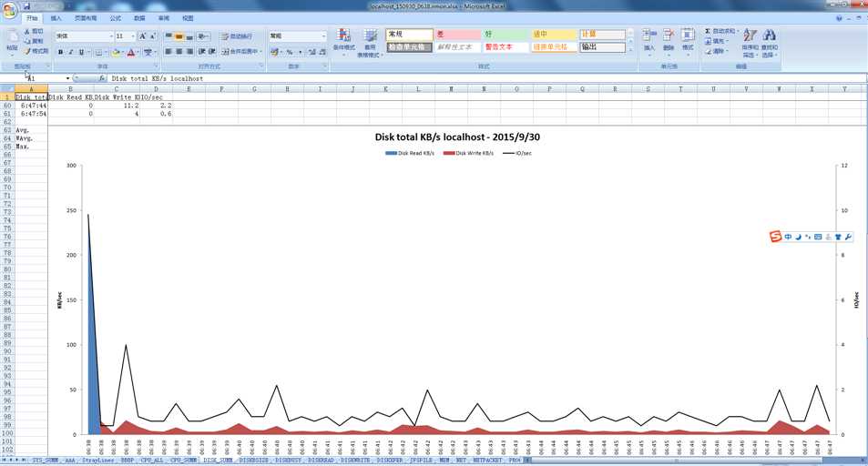Apply comma thousands separator style
This screenshot has width=868, height=466.
point(300,52)
